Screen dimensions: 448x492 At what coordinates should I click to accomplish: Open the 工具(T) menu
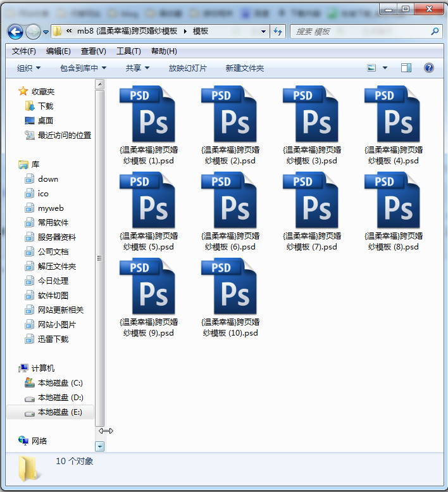pos(128,51)
